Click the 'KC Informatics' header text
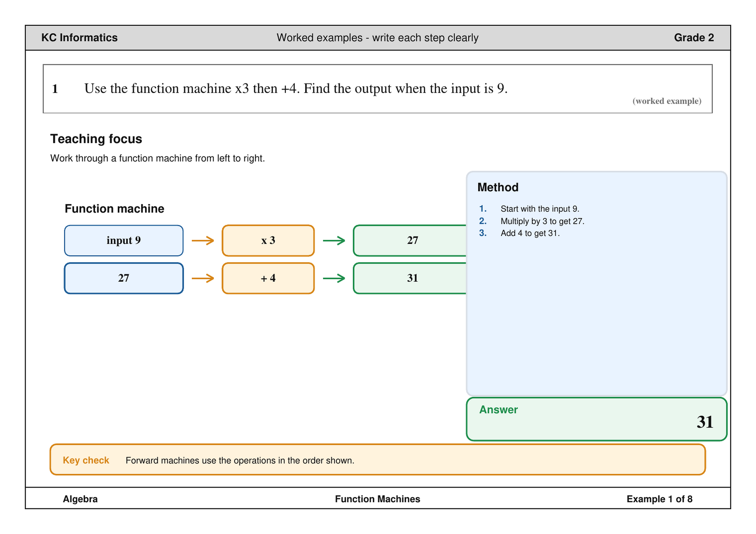Image resolution: width=756 pixels, height=534 pixels. pyautogui.click(x=79, y=38)
